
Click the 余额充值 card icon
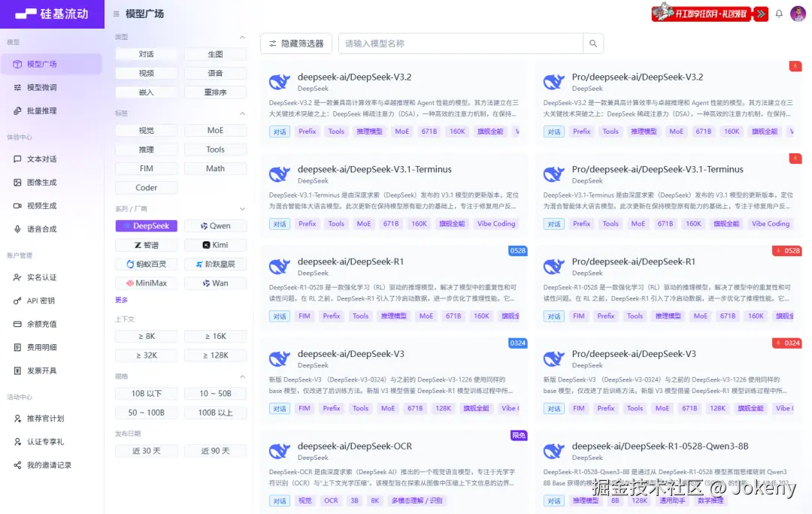pos(17,324)
